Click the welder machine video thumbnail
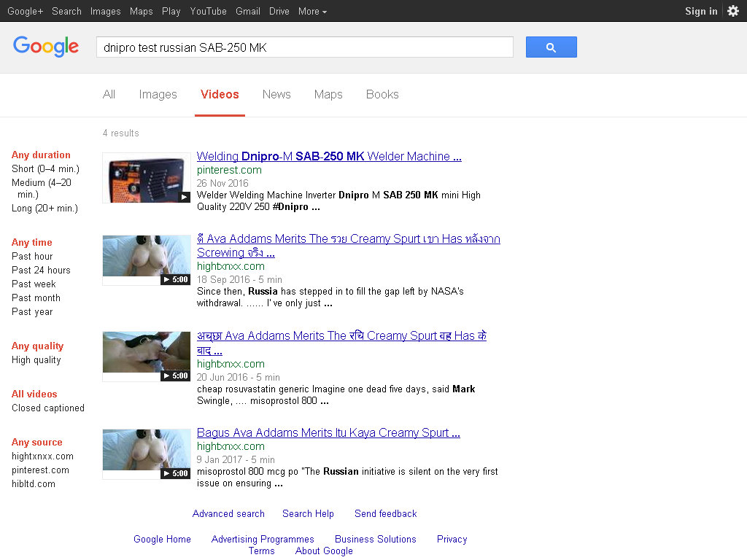Image resolution: width=747 pixels, height=560 pixels. [146, 178]
